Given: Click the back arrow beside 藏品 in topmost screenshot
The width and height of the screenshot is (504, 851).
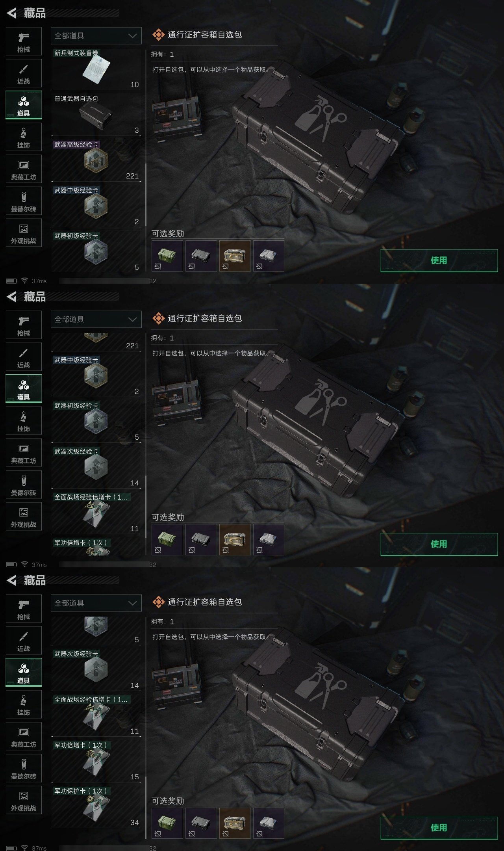Looking at the screenshot, I should pos(12,13).
